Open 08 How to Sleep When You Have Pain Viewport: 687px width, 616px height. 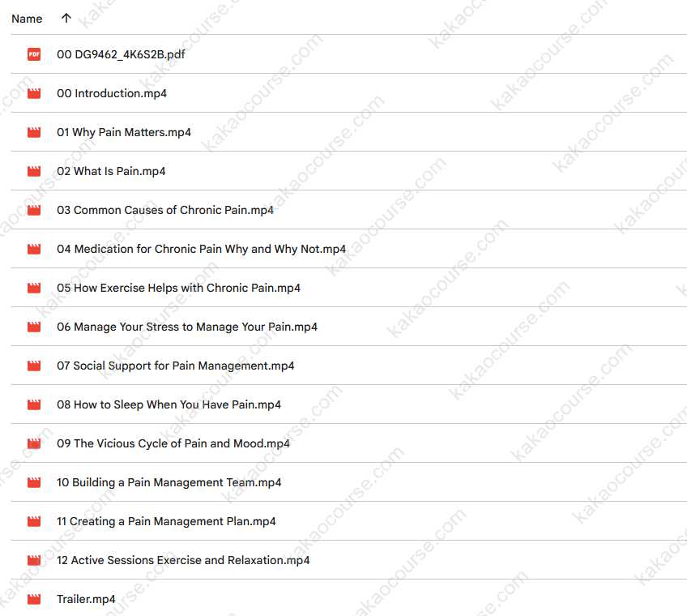tap(169, 404)
